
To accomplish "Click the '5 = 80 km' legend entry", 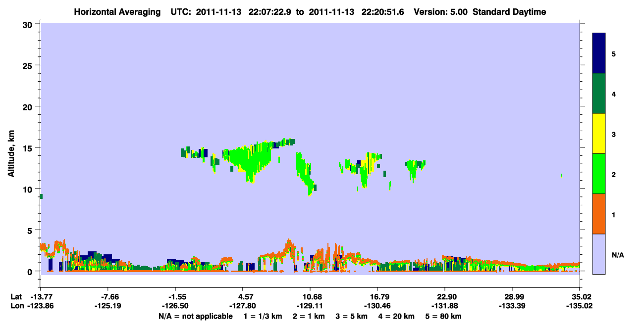I will point(444,316).
